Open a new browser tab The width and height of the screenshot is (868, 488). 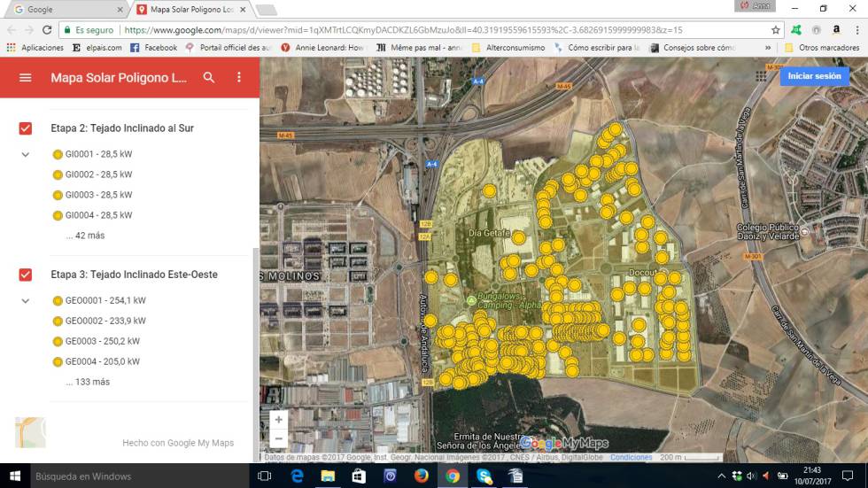267,10
